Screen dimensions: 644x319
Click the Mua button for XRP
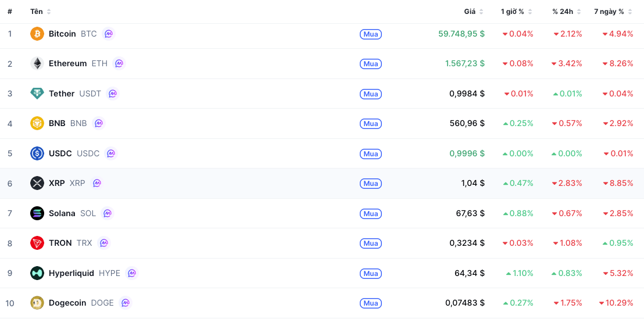[371, 184]
